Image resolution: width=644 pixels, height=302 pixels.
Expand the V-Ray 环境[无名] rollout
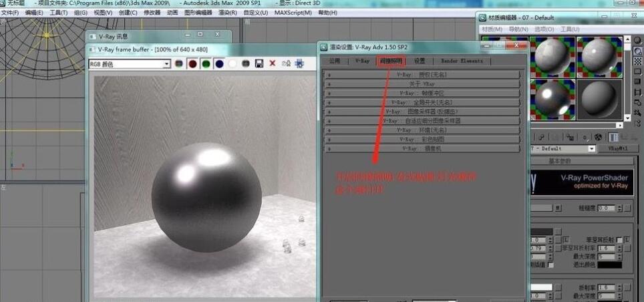point(422,130)
